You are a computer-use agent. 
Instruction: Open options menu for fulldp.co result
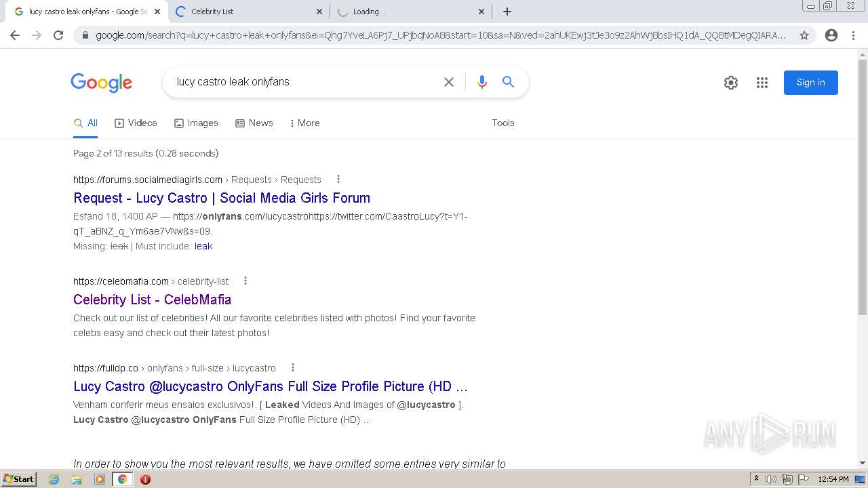point(293,368)
